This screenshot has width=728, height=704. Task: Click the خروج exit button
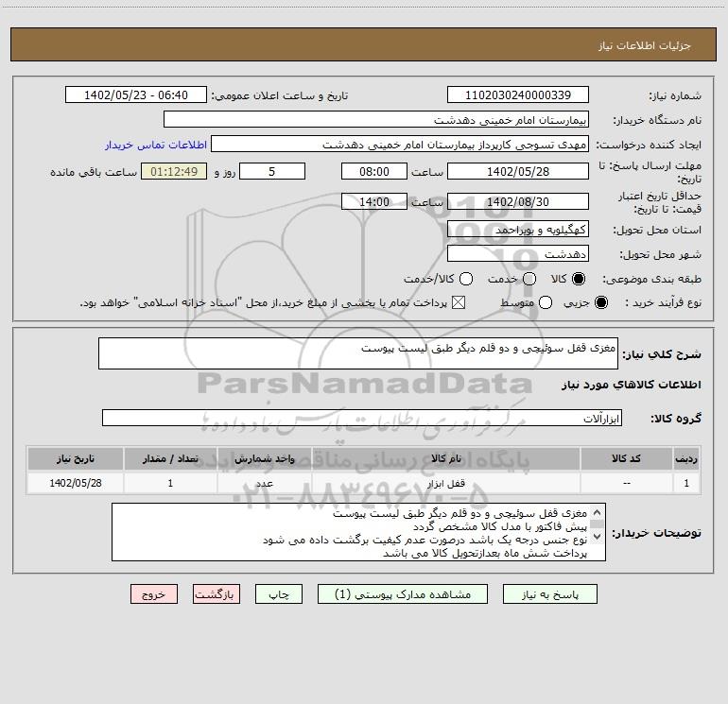click(x=154, y=594)
